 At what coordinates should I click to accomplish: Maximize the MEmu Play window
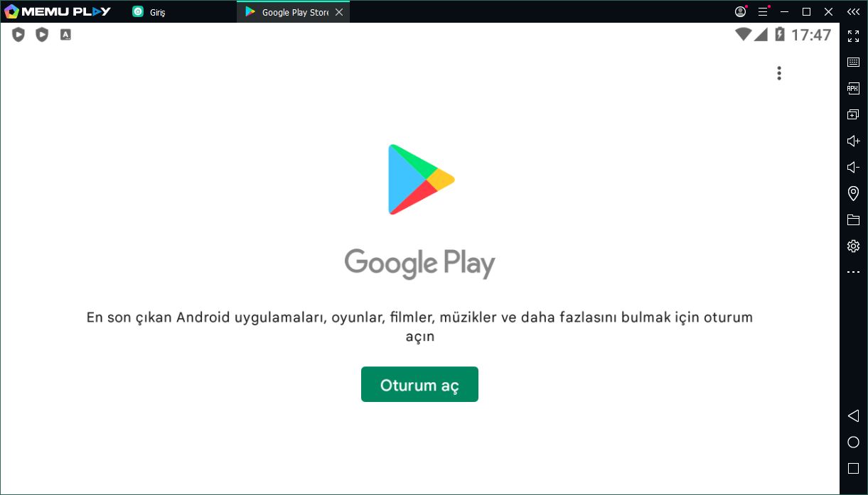click(806, 11)
